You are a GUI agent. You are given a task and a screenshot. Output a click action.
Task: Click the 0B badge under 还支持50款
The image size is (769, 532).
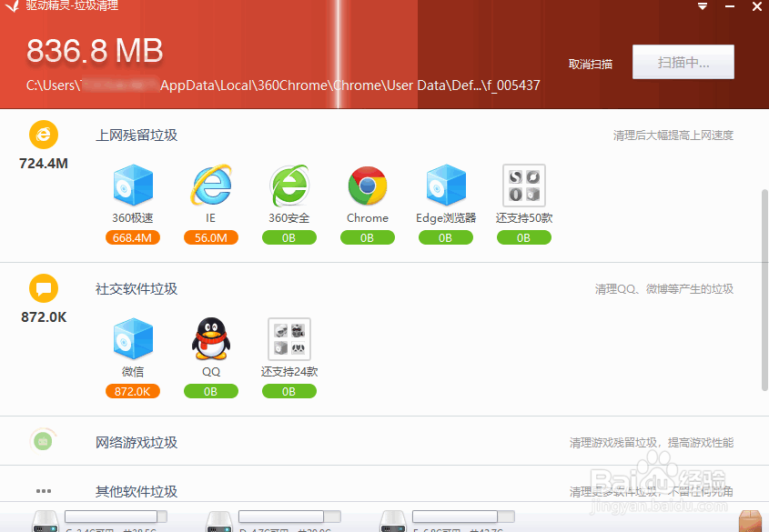click(x=524, y=237)
